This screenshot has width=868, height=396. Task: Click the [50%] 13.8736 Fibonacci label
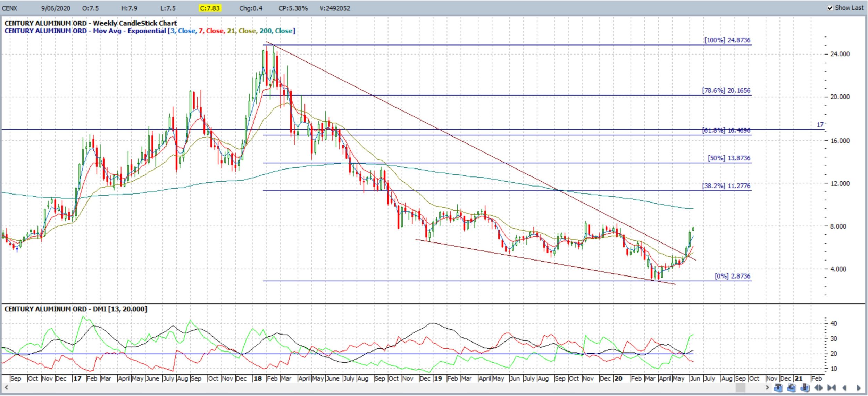pyautogui.click(x=729, y=158)
